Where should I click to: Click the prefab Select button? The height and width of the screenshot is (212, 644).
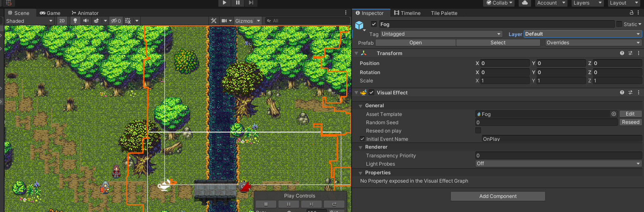coord(498,43)
